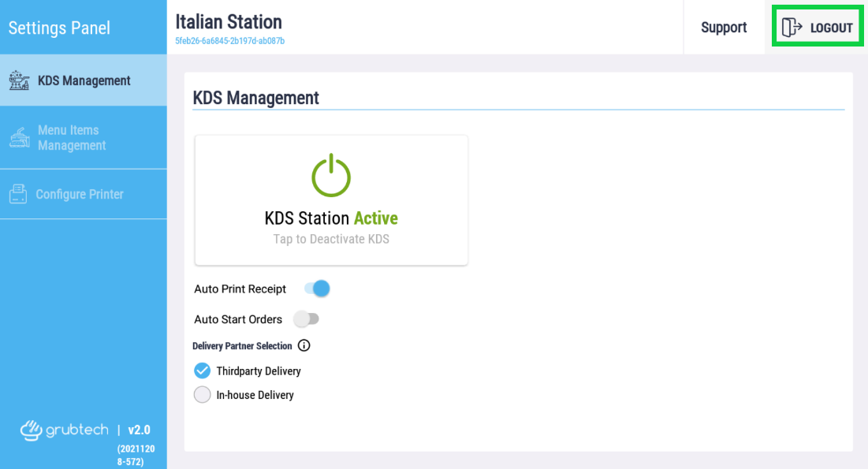The image size is (868, 469).
Task: Click the station ID code link
Action: 229,41
